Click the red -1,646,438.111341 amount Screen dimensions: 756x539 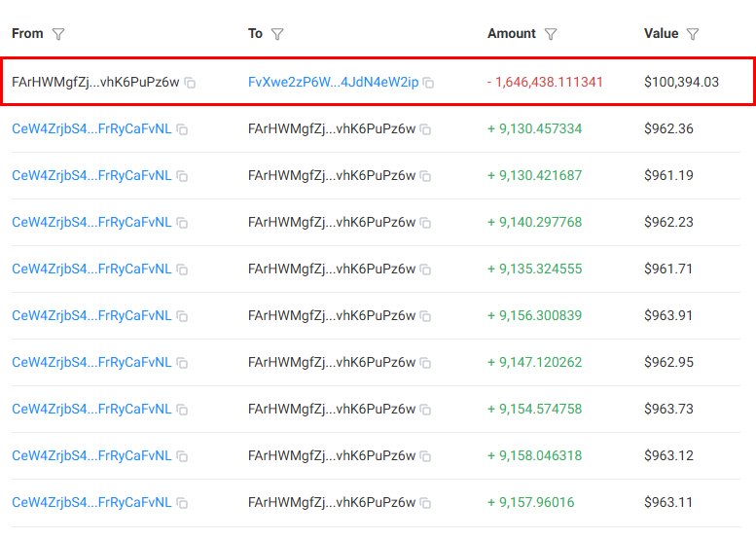tap(545, 82)
